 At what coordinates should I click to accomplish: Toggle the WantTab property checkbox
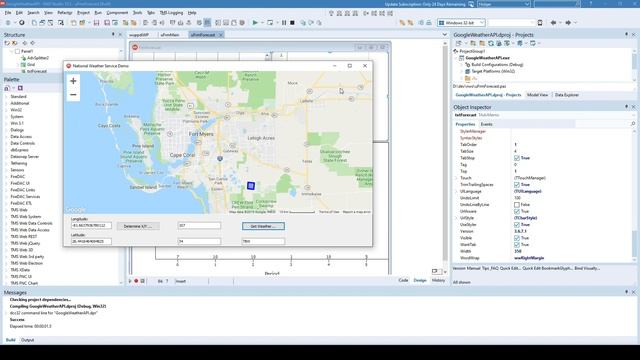[517, 245]
